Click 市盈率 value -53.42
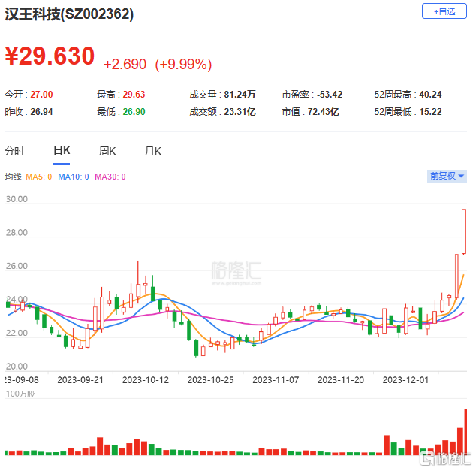476x471 pixels. (x=330, y=95)
